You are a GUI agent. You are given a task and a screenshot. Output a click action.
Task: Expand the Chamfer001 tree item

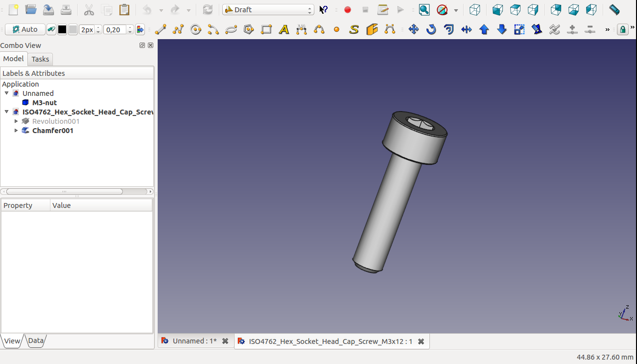click(16, 131)
